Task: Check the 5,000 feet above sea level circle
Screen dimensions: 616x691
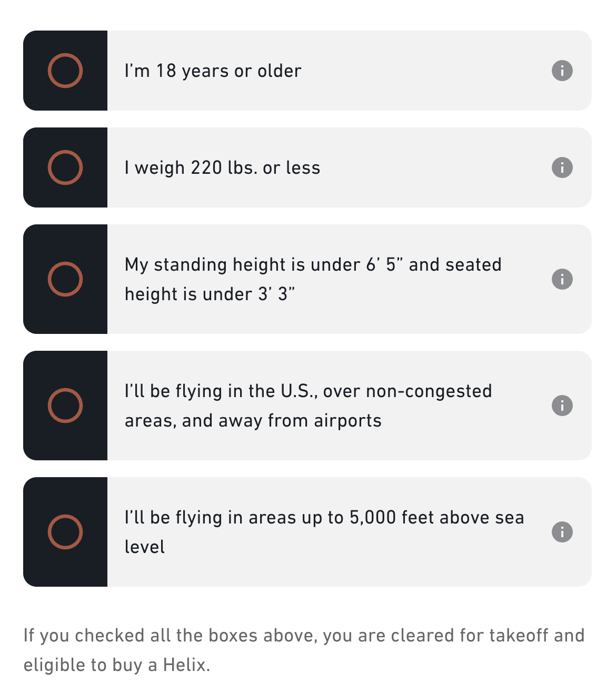Action: point(65,532)
